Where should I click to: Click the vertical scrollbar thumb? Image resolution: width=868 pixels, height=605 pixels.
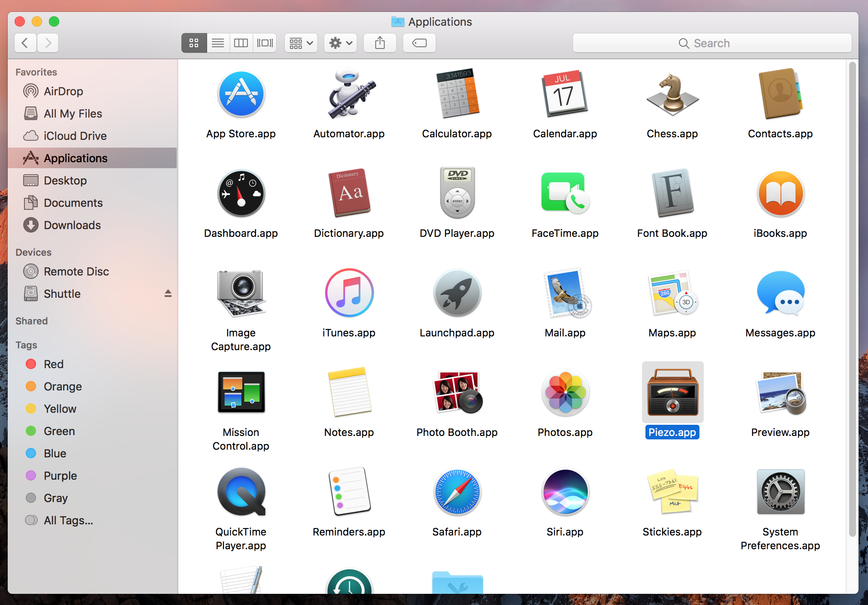coord(852,299)
